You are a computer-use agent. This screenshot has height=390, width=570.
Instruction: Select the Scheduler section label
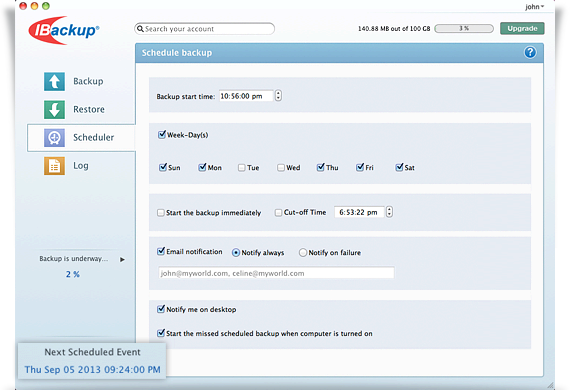coord(93,137)
